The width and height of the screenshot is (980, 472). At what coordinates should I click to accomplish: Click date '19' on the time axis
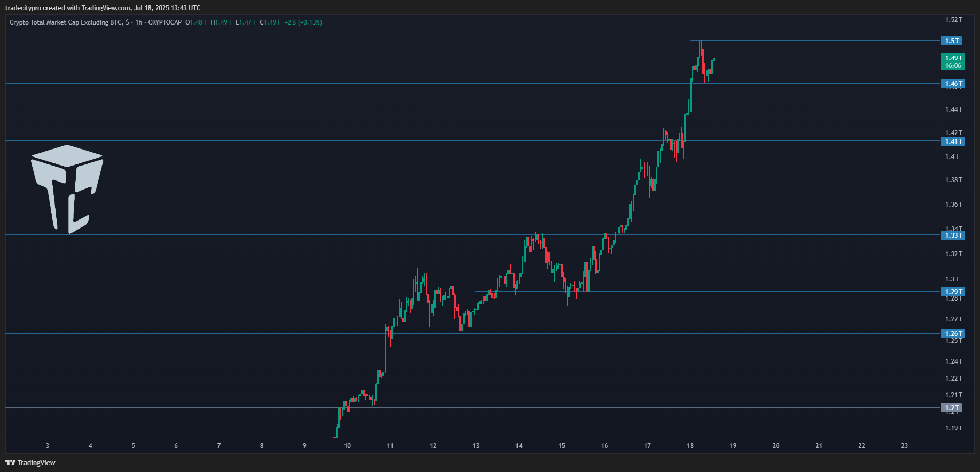coord(733,446)
